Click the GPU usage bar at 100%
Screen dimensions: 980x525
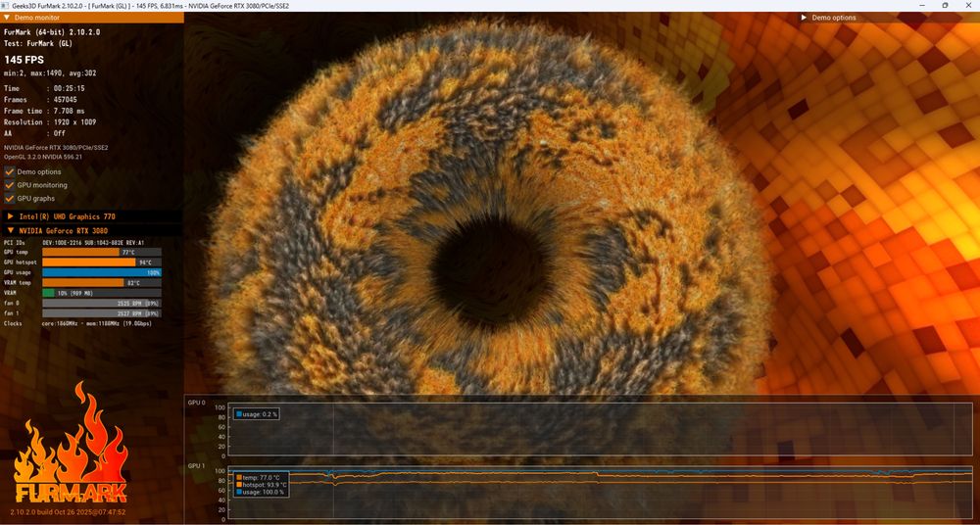pyautogui.click(x=102, y=272)
